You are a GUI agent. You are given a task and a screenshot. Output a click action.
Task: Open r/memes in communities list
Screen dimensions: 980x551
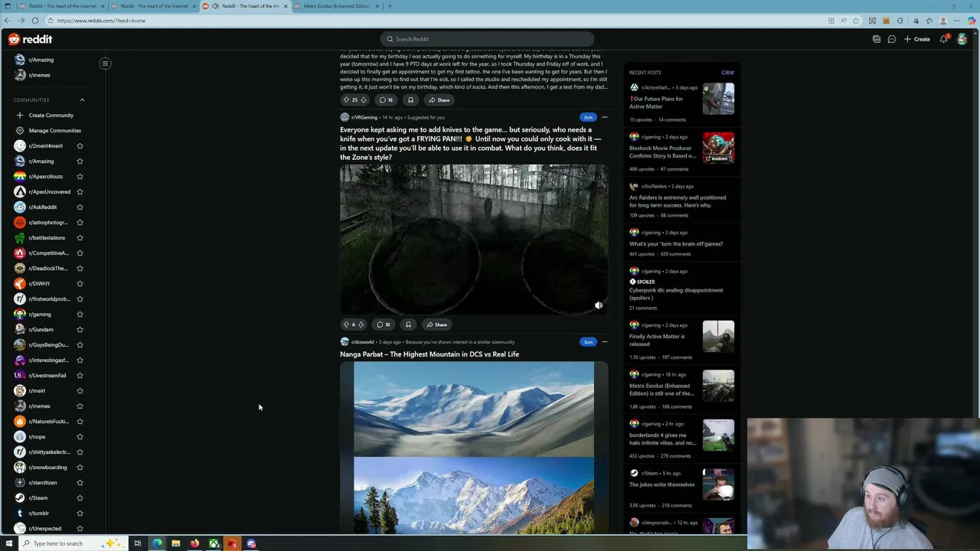[x=40, y=406]
